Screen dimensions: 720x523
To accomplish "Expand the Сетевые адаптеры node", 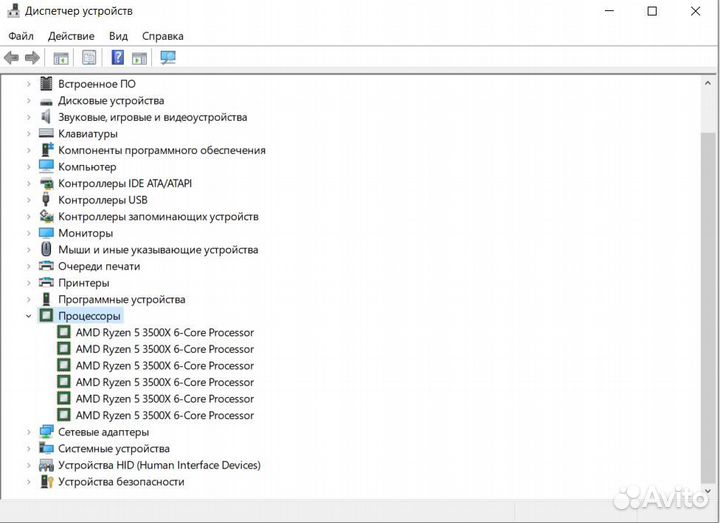I will pyautogui.click(x=28, y=432).
